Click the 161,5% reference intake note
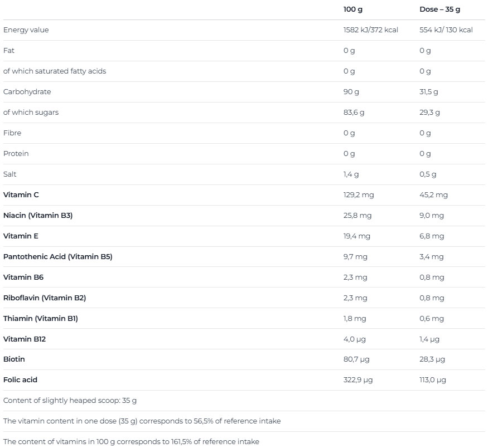488x448 pixels. click(131, 442)
